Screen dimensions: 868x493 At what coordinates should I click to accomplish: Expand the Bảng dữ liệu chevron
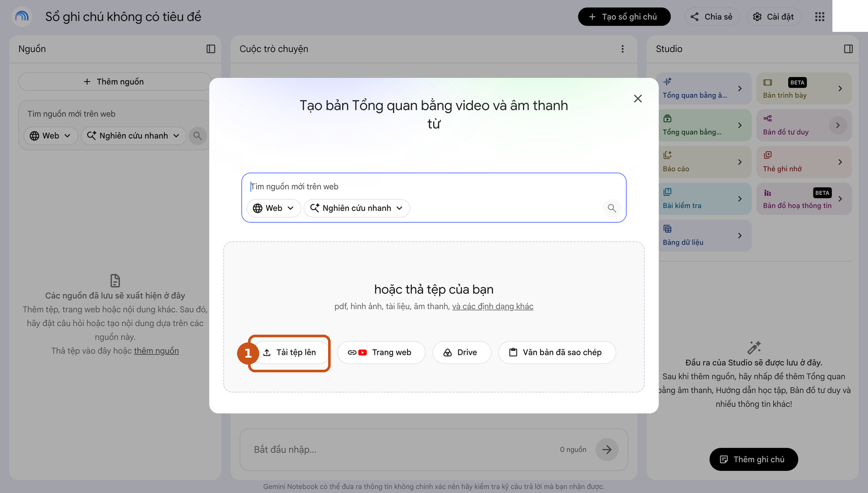pyautogui.click(x=740, y=235)
